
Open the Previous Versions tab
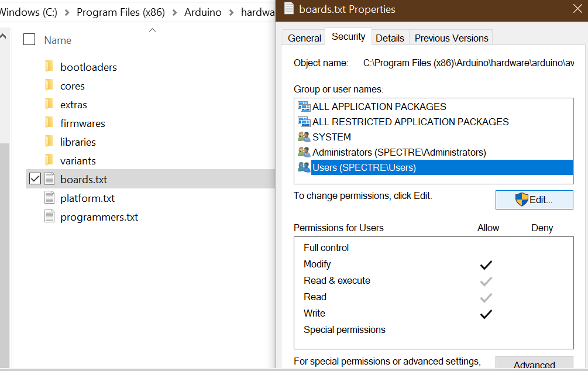coord(451,38)
